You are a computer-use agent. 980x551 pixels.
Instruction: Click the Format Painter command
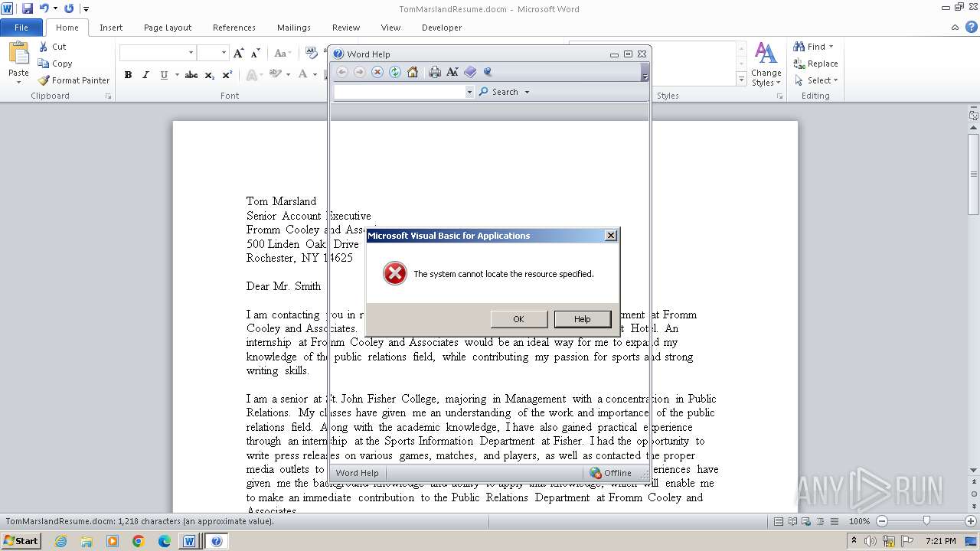[74, 80]
